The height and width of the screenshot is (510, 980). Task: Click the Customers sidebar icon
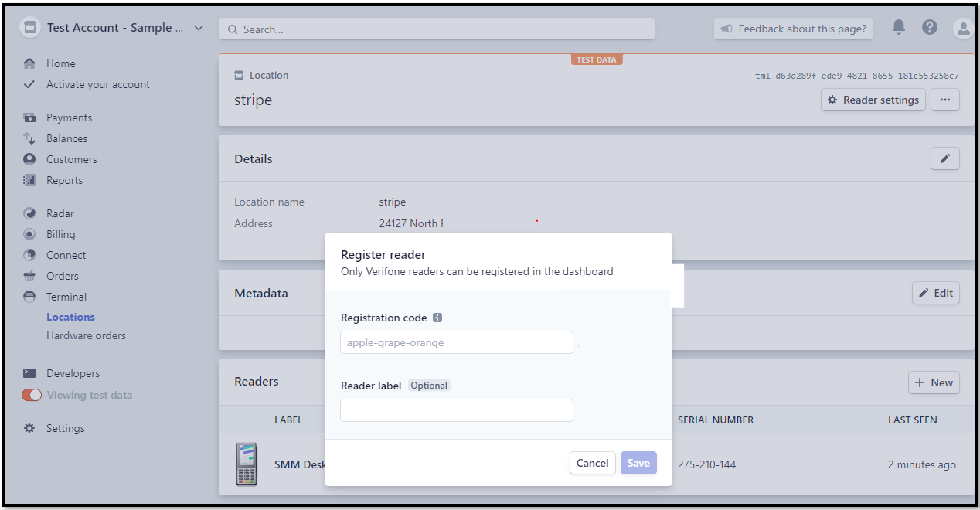29,159
